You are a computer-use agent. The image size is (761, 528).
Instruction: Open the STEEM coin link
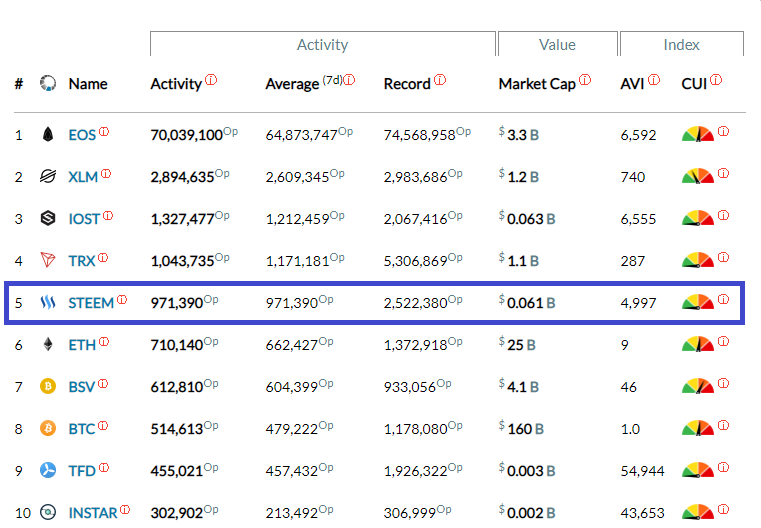[x=91, y=303]
